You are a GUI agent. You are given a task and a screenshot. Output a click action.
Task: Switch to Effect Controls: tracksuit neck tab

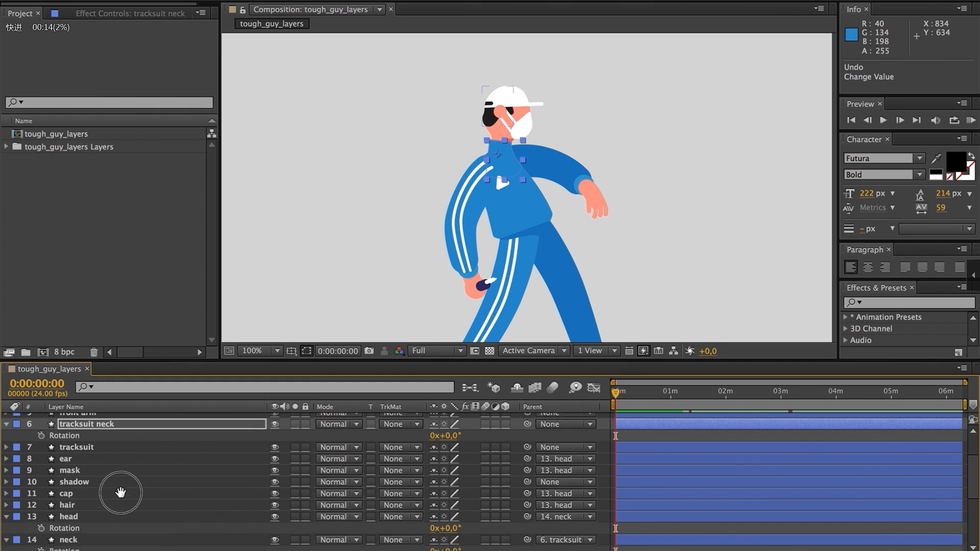(130, 13)
